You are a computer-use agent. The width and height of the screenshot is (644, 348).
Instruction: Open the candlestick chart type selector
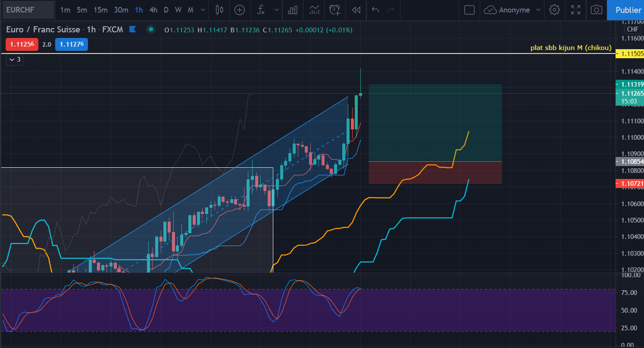219,10
